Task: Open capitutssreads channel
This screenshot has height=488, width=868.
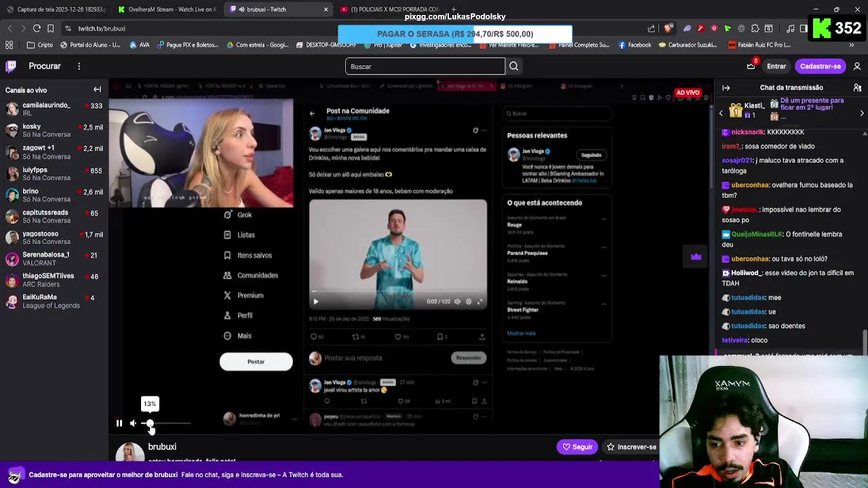Action: (54, 216)
